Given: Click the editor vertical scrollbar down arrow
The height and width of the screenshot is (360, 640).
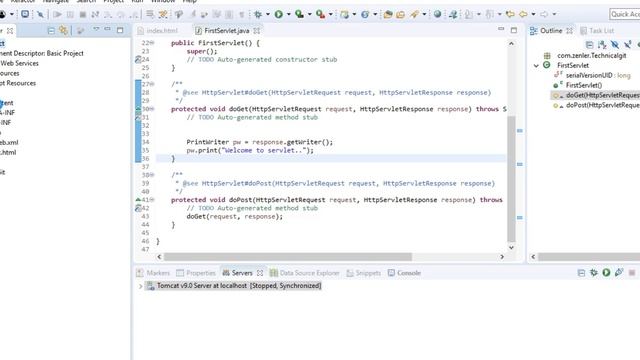Looking at the screenshot, I should pos(511,247).
